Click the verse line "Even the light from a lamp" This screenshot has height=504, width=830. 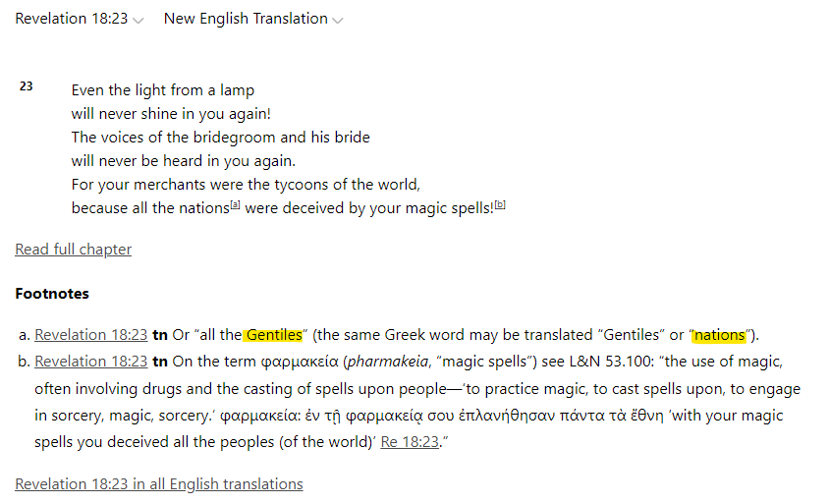coord(163,90)
